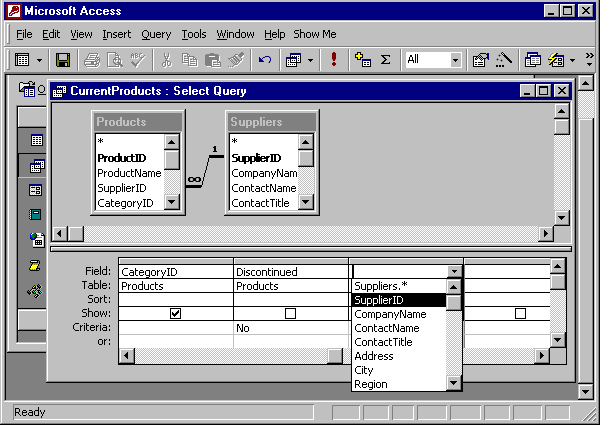Open the New Object dropdown arrow
600x425 pixels.
tap(572, 60)
